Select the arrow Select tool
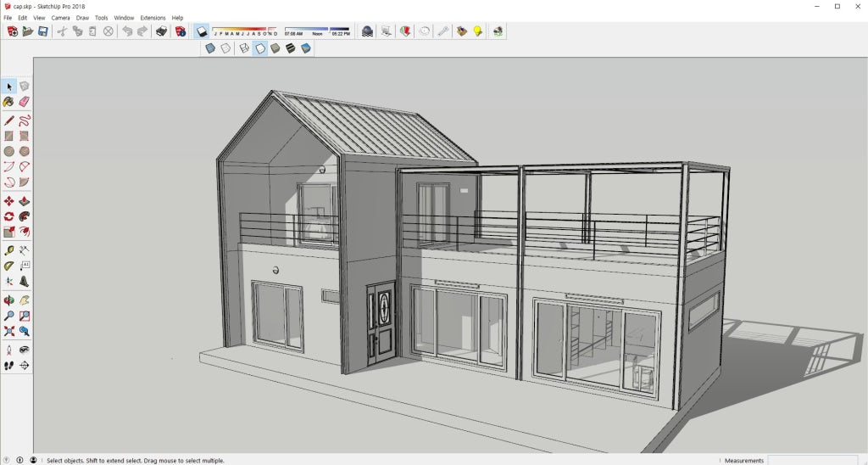 point(8,87)
